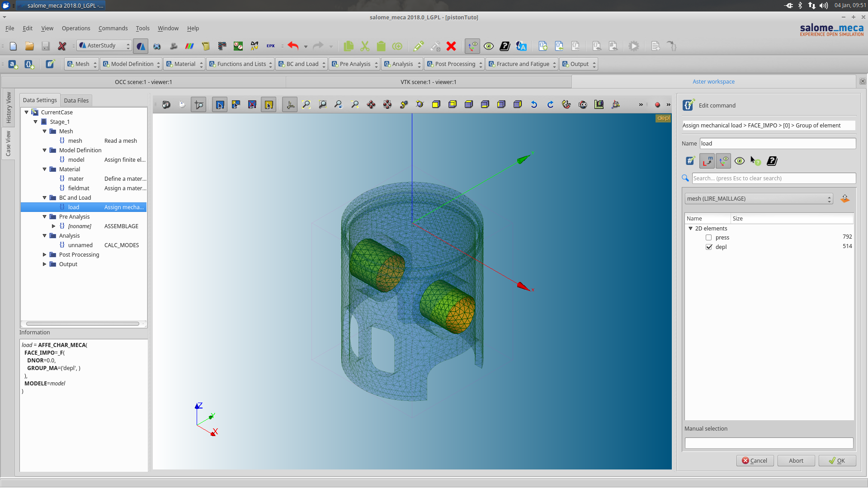
Task: Click the zoom fit all icon
Action: pyautogui.click(x=306, y=105)
